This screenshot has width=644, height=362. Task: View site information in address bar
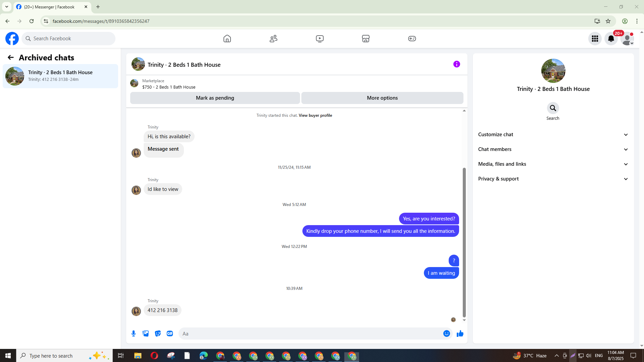pos(46,21)
